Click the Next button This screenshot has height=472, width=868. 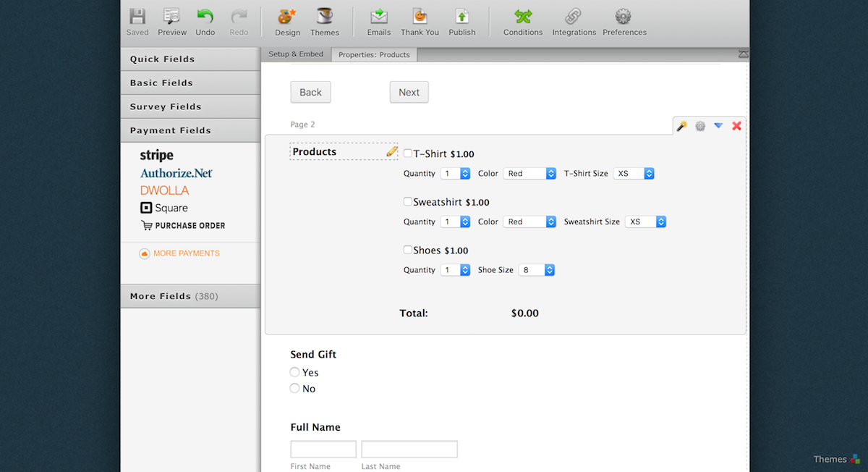409,92
